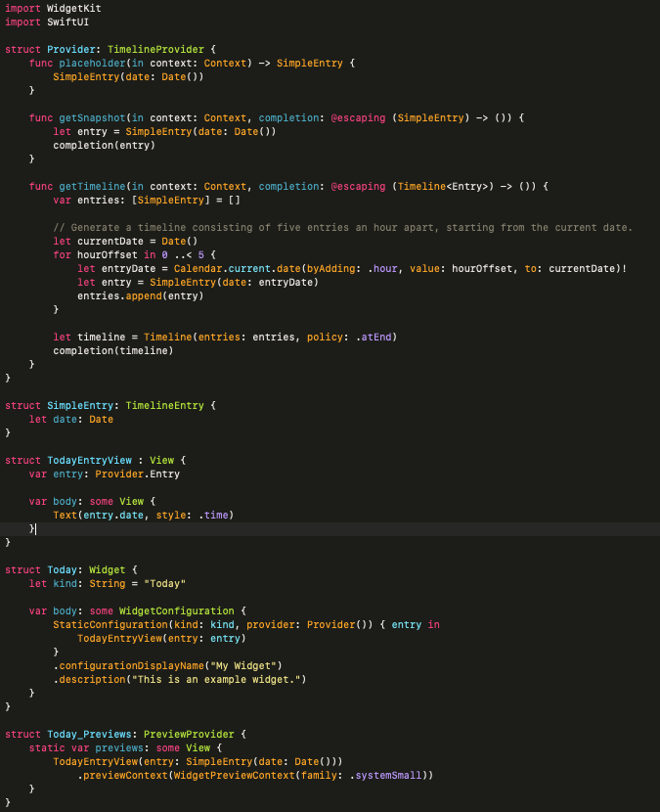Click the 'for hourOffset in 0 ..< 5' line

(x=134, y=255)
